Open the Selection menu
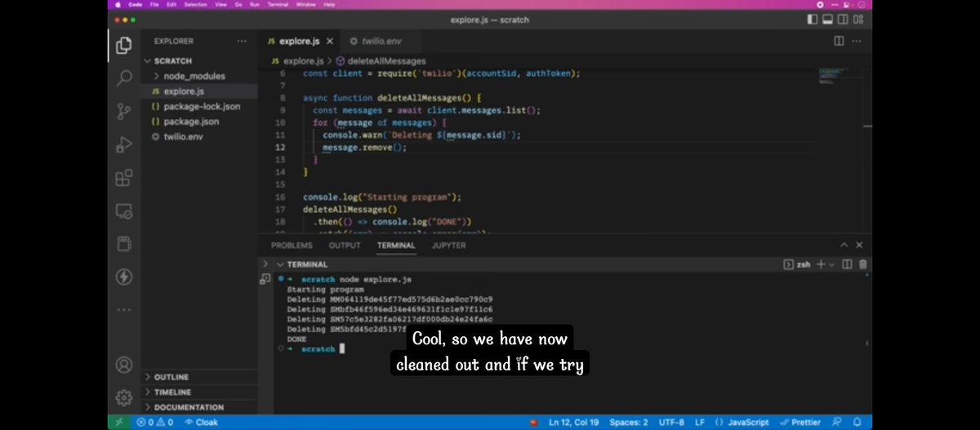Screen dimensions: 980x430 coord(196,4)
